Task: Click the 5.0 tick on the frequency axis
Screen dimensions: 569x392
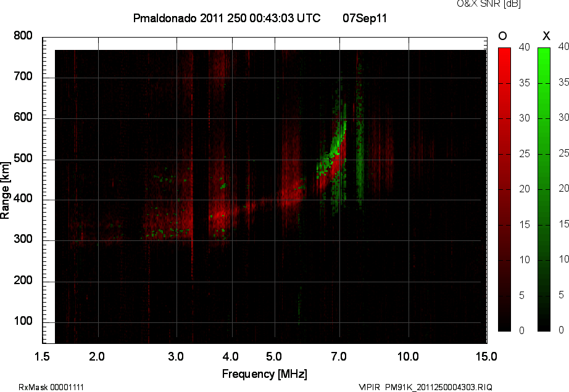Action: click(x=273, y=357)
